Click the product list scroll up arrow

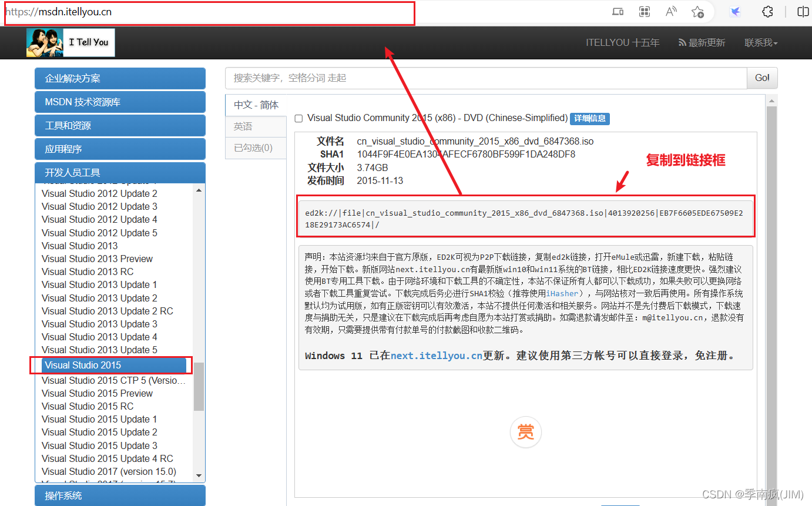point(199,190)
